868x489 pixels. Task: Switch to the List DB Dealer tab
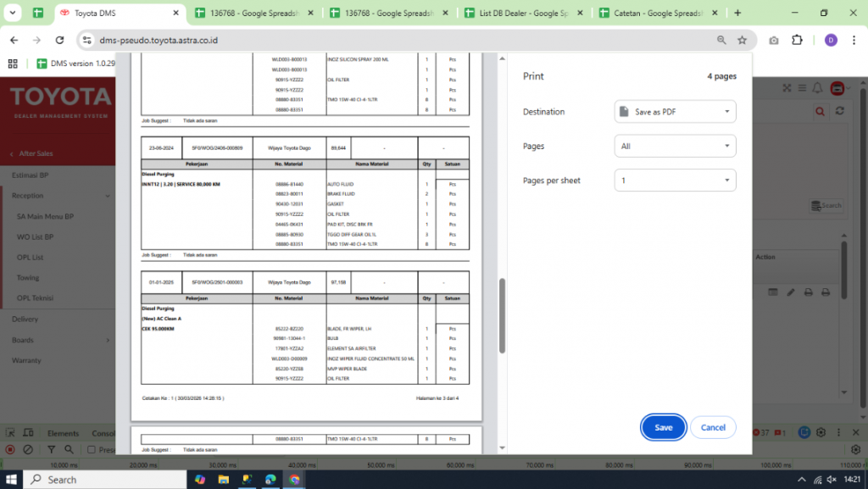point(523,14)
